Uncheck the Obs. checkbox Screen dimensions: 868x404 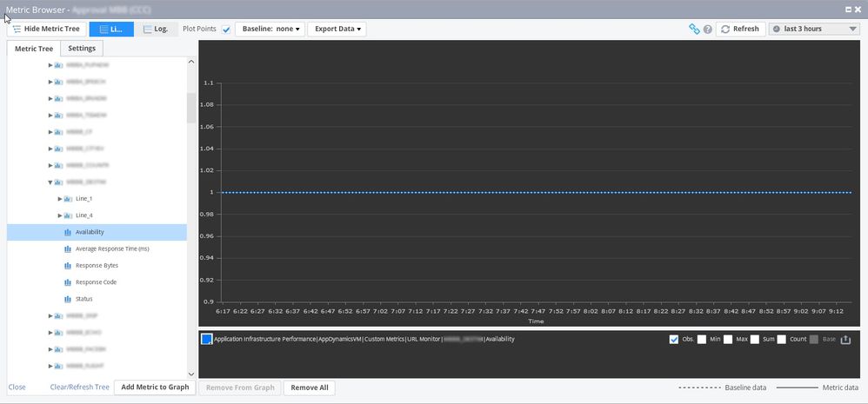674,340
